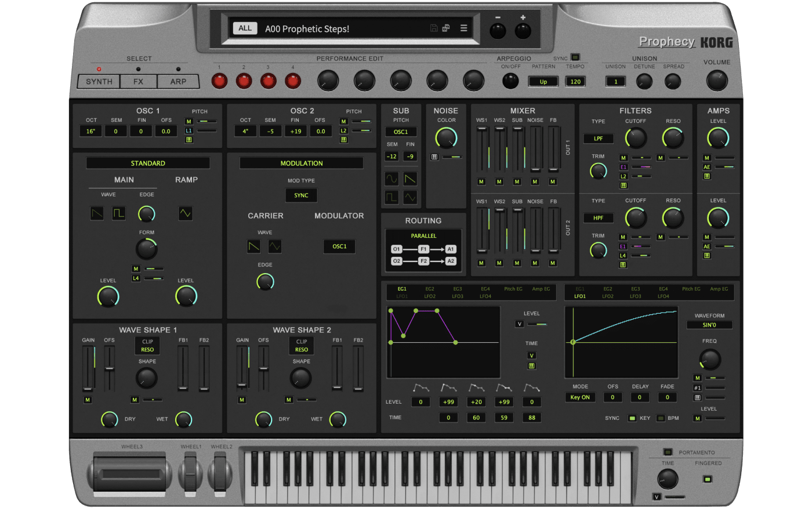The height and width of the screenshot is (508, 812).
Task: Click the Tempo value field showing 120
Action: (575, 82)
